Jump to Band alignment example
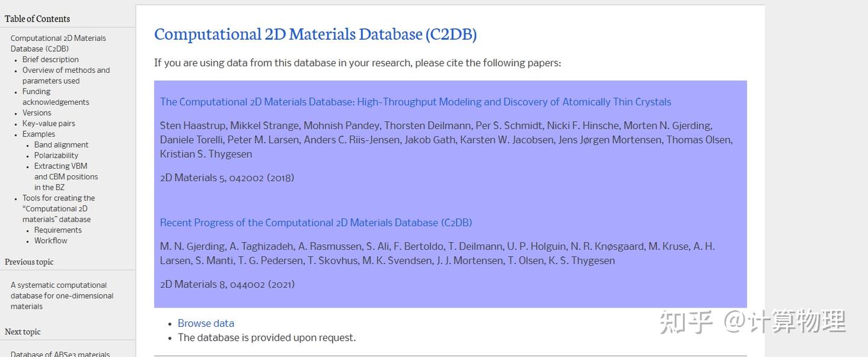The width and height of the screenshot is (868, 357). tap(61, 145)
